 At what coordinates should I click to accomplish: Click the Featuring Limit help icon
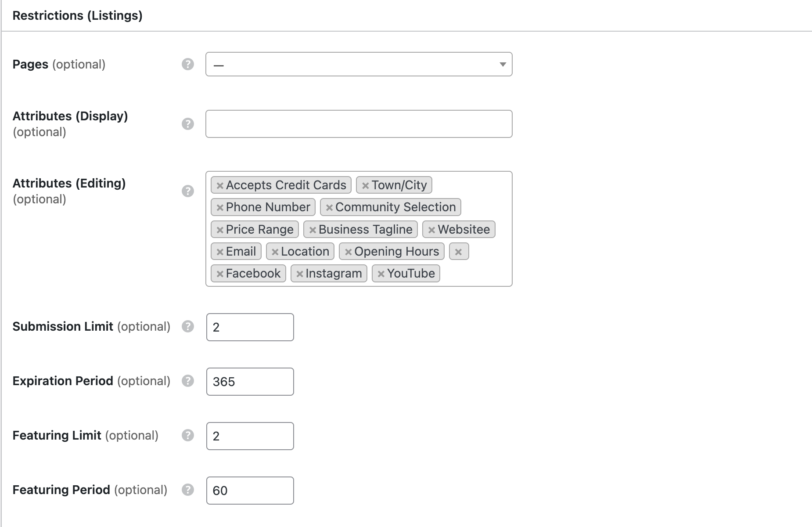point(188,436)
